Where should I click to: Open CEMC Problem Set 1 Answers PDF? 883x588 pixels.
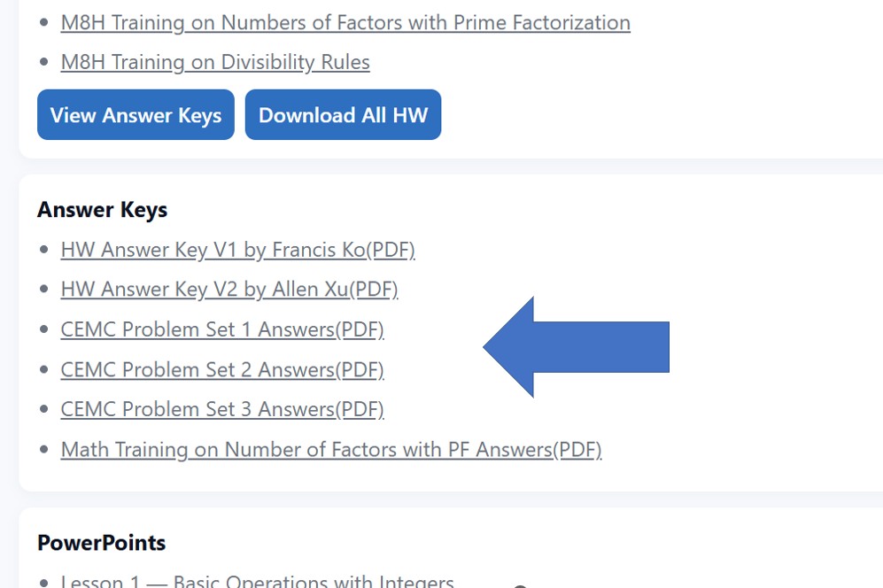tap(221, 330)
